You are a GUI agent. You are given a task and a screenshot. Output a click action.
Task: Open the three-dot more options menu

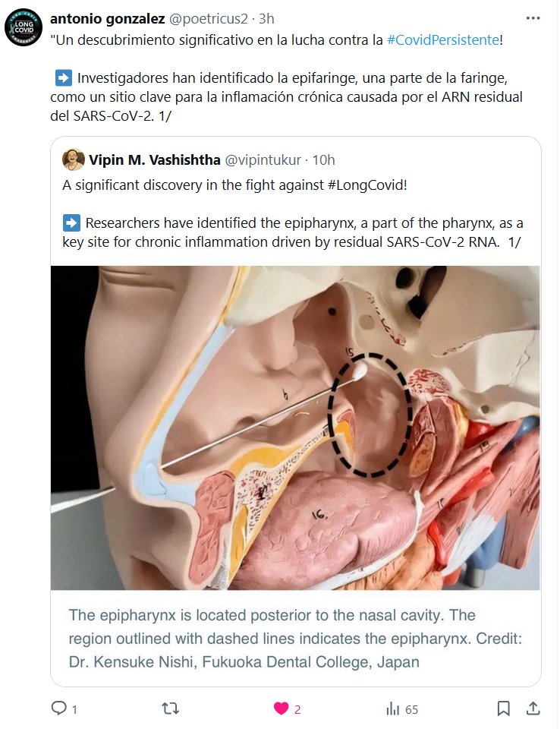533,18
